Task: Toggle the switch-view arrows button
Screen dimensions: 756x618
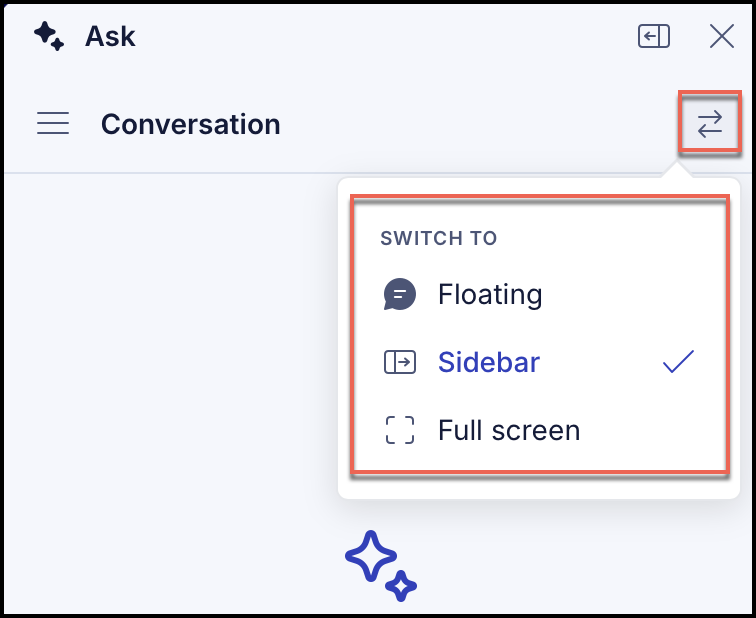Action: (710, 123)
